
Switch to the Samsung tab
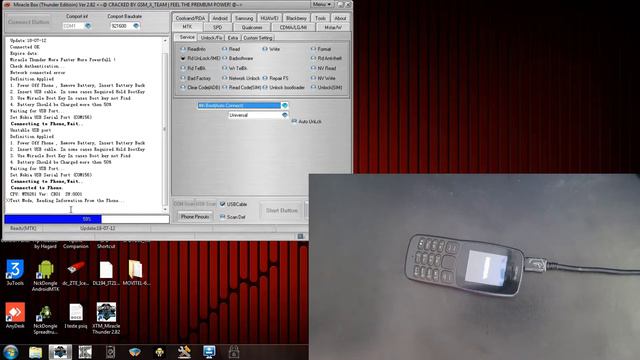244,18
